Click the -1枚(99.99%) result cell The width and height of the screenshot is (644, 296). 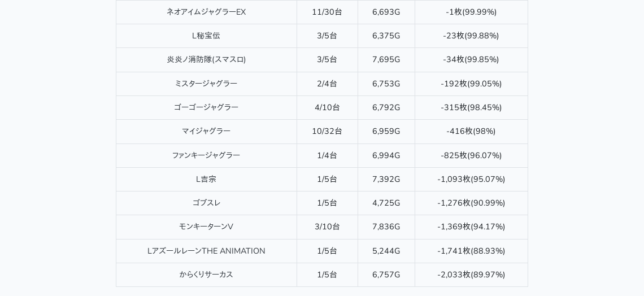point(471,12)
